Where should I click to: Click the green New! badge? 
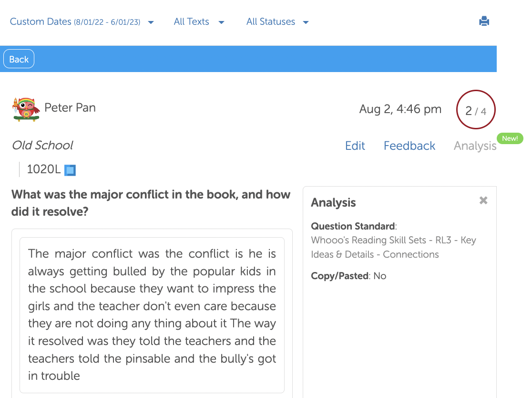pos(510,138)
